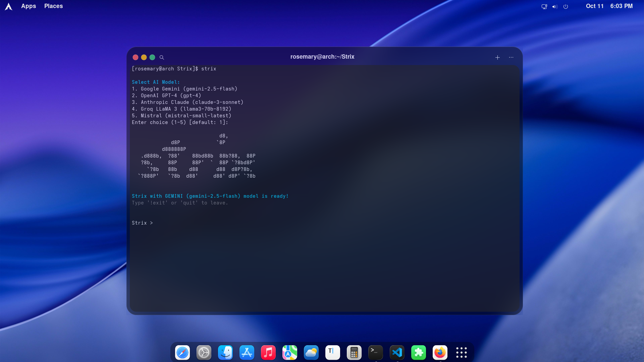Open the terminal three-dots options menu
The width and height of the screenshot is (644, 362).
coord(511,57)
